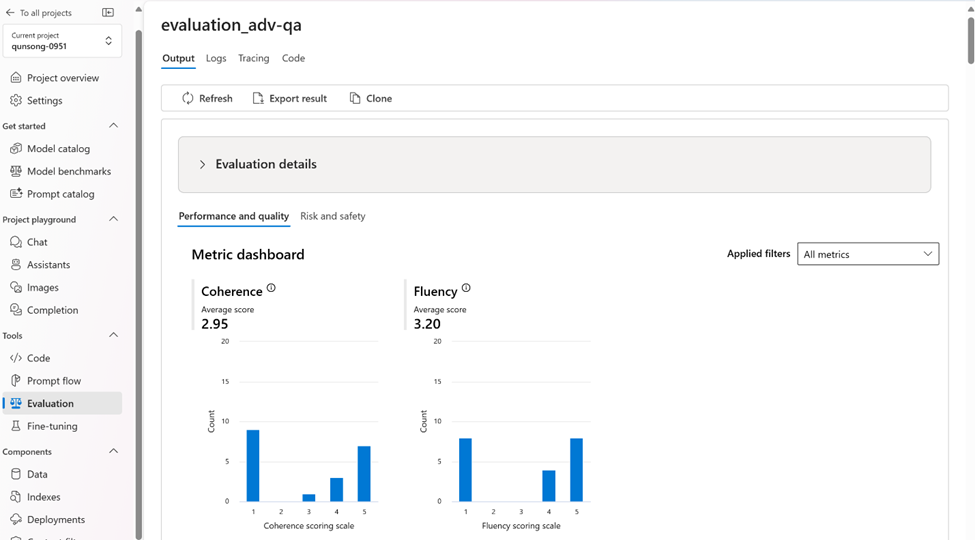
Task: Select the Performance and quality tab
Action: tap(234, 216)
